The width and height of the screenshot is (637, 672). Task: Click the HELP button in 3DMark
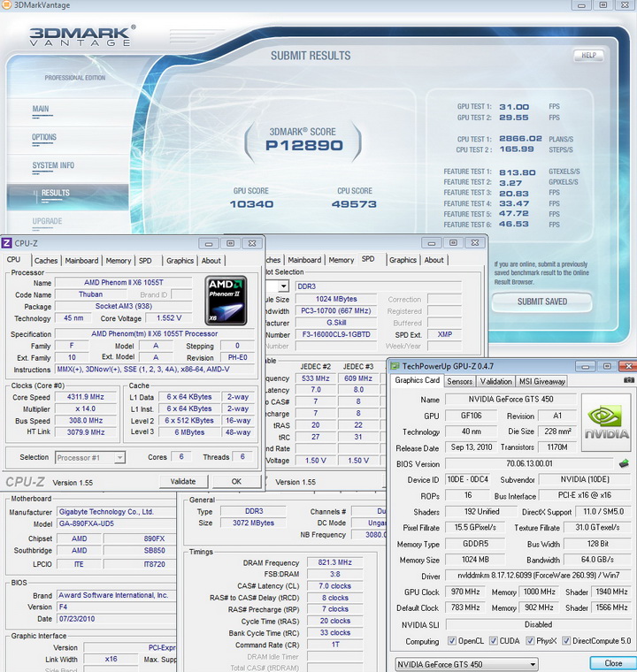pyautogui.click(x=588, y=56)
